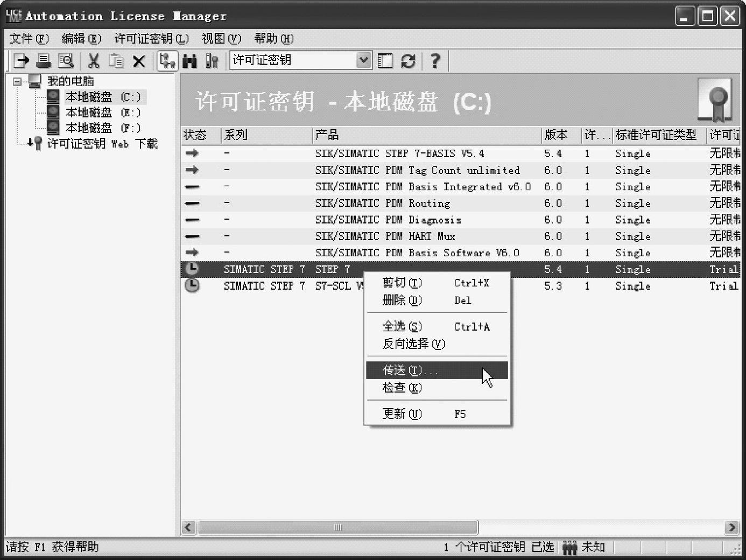
Task: Open the 许可证密钥 view dropdown
Action: coord(364,60)
